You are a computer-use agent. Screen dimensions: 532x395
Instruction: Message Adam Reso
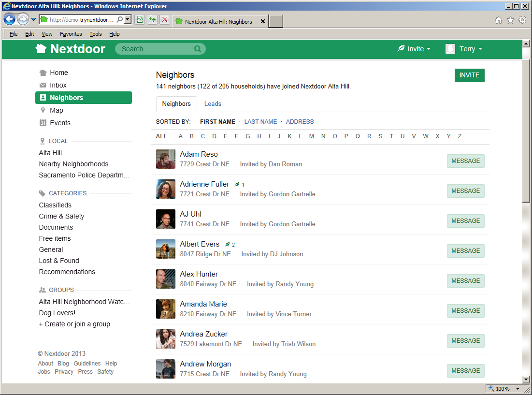465,161
